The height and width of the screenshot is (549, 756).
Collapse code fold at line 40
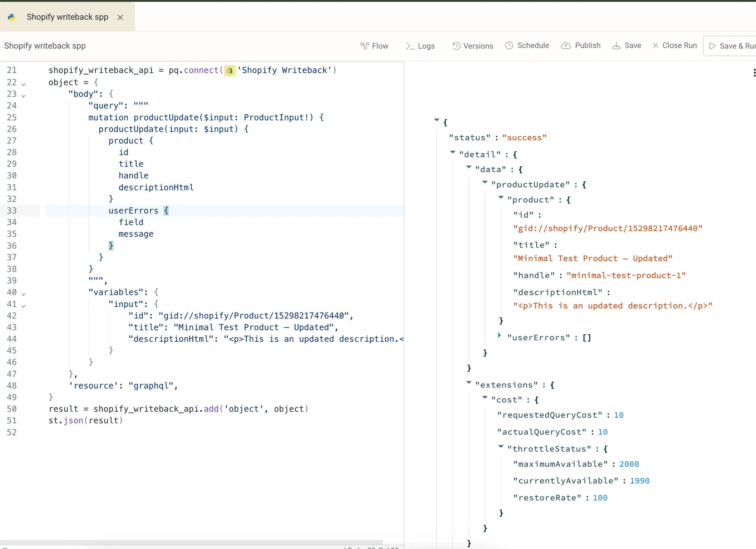24,294
